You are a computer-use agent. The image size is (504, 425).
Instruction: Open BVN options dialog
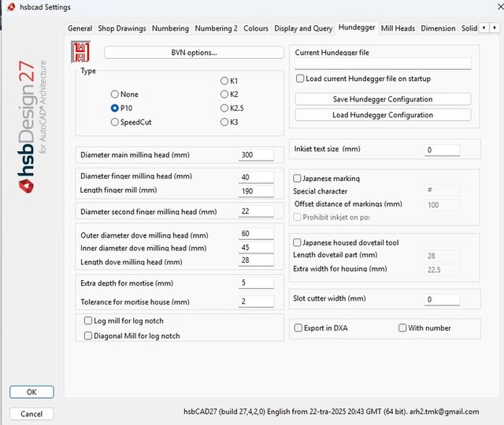point(194,53)
